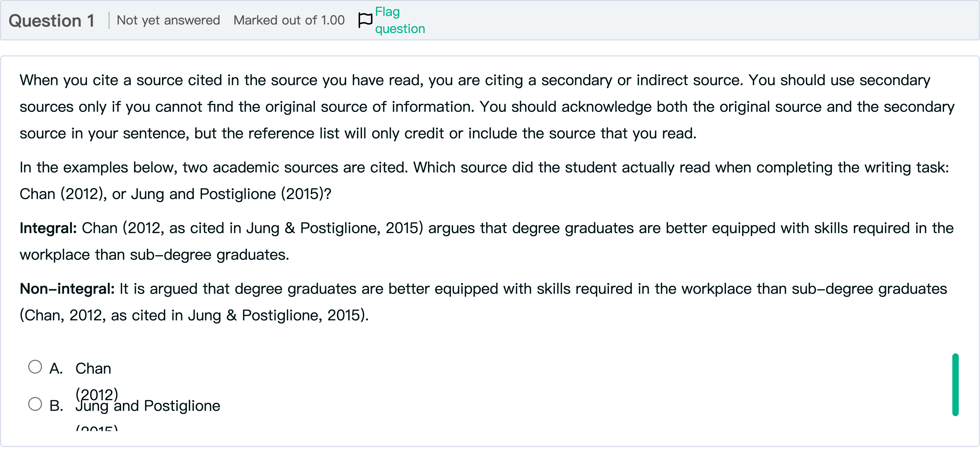Click the bold 'Non-integral:' label
980x463 pixels.
point(67,289)
